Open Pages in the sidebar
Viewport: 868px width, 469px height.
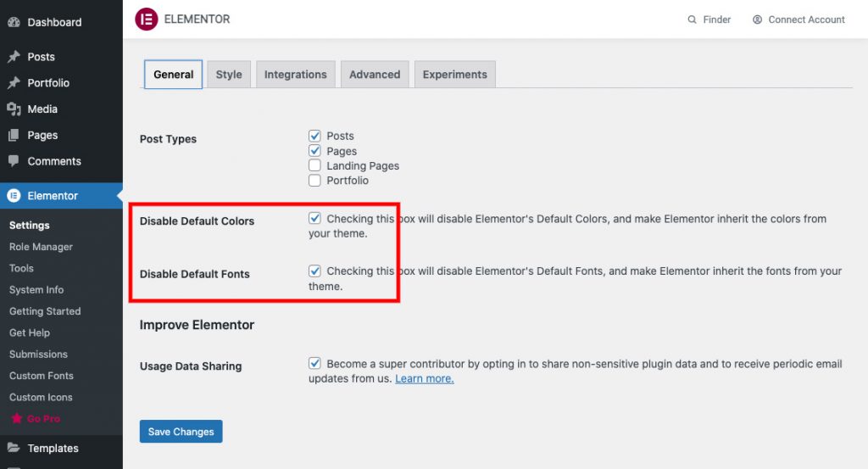(42, 135)
